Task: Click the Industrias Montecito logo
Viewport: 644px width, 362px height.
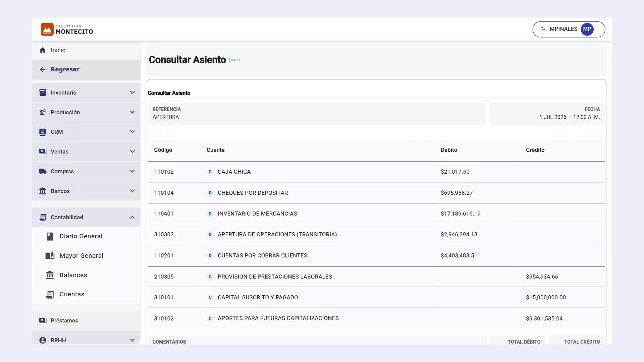Action: click(x=67, y=29)
